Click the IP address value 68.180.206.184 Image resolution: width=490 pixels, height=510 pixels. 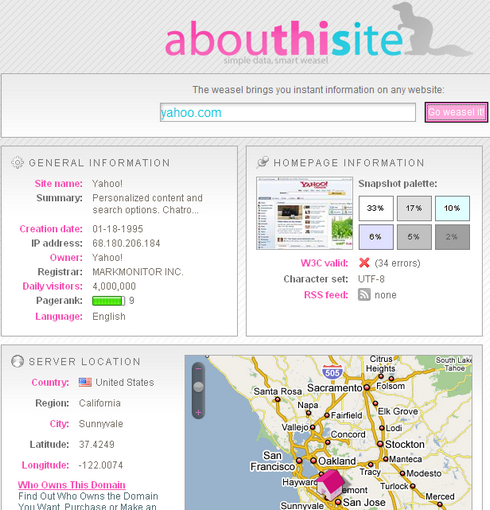pos(126,243)
